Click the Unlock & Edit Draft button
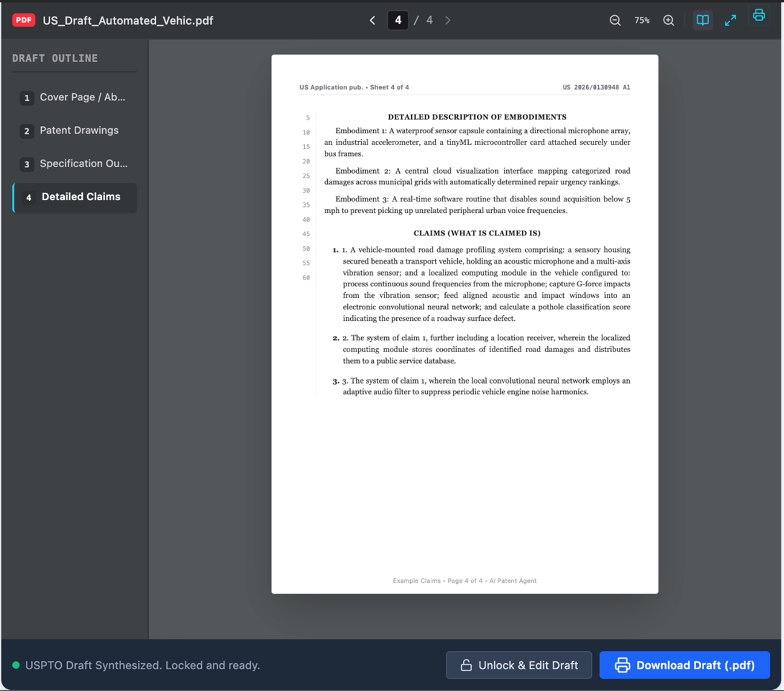This screenshot has width=784, height=691. 519,665
